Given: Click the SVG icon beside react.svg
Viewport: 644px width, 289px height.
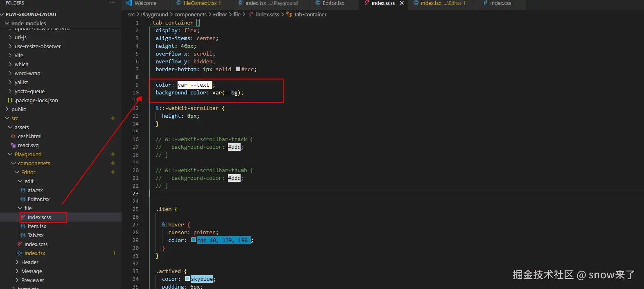Looking at the screenshot, I should 13,145.
